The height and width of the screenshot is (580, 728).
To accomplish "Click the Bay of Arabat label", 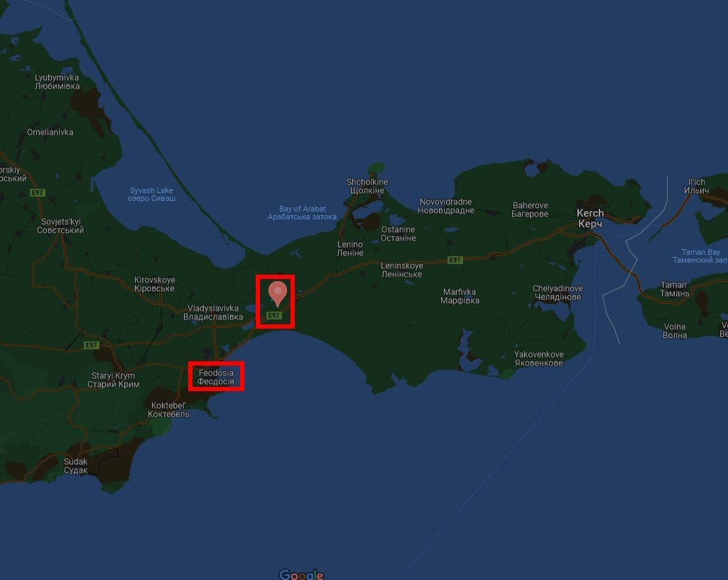I will click(303, 212).
